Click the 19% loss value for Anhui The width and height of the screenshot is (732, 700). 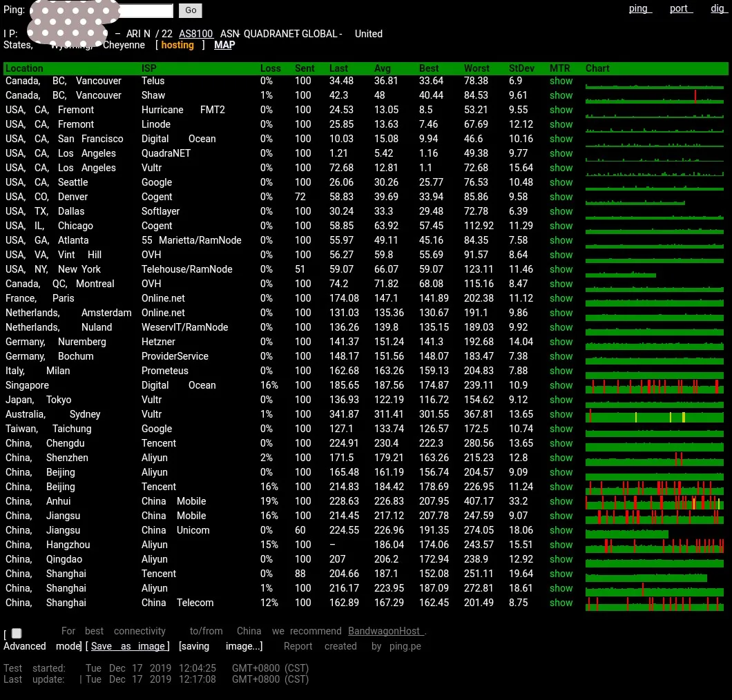pos(269,500)
